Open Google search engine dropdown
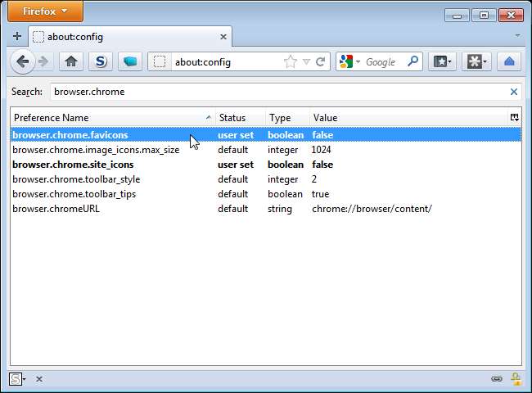Viewport: 532px width, 393px height. tap(349, 62)
